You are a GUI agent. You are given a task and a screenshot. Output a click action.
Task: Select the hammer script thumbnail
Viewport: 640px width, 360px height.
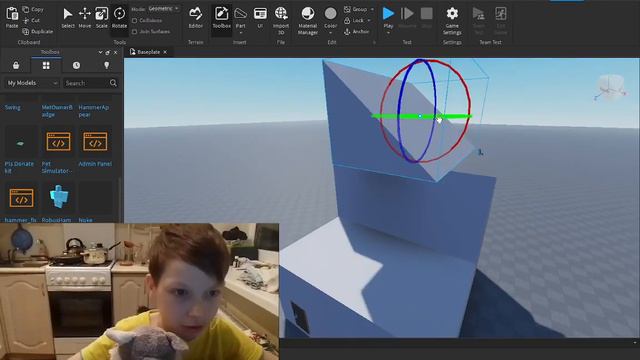[x=21, y=198]
